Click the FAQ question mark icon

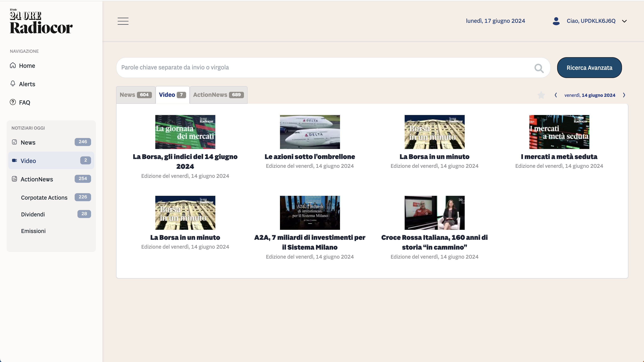point(13,102)
